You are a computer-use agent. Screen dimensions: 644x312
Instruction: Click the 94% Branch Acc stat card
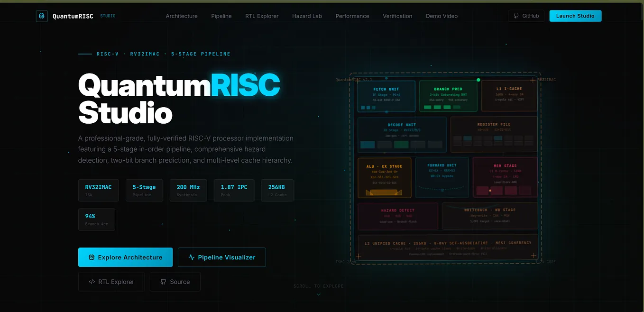97,220
